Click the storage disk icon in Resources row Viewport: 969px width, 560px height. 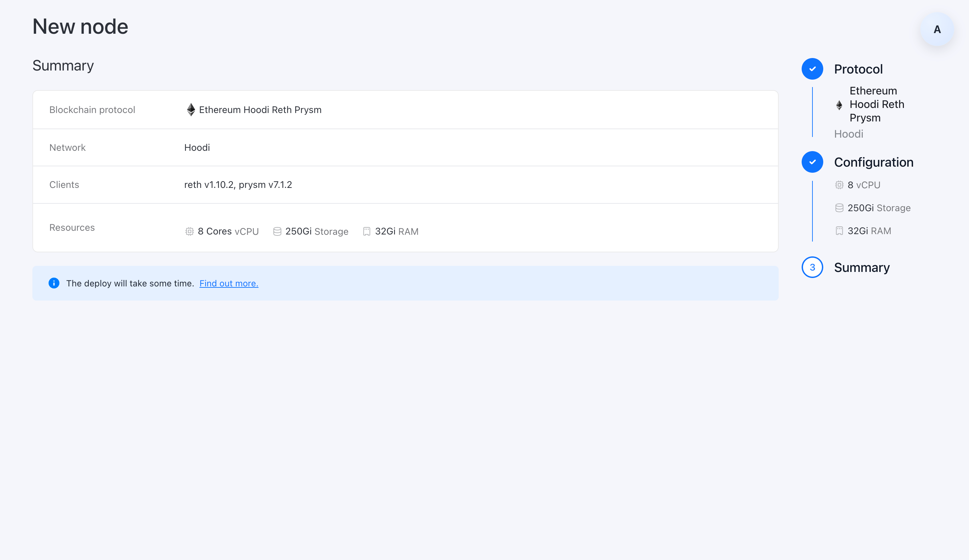click(277, 231)
